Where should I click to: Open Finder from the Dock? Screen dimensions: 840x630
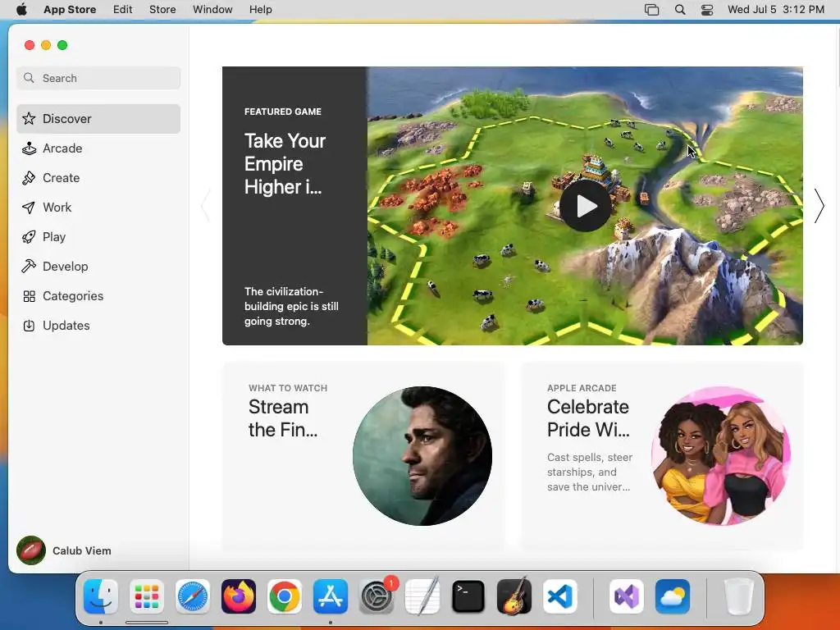(x=101, y=596)
